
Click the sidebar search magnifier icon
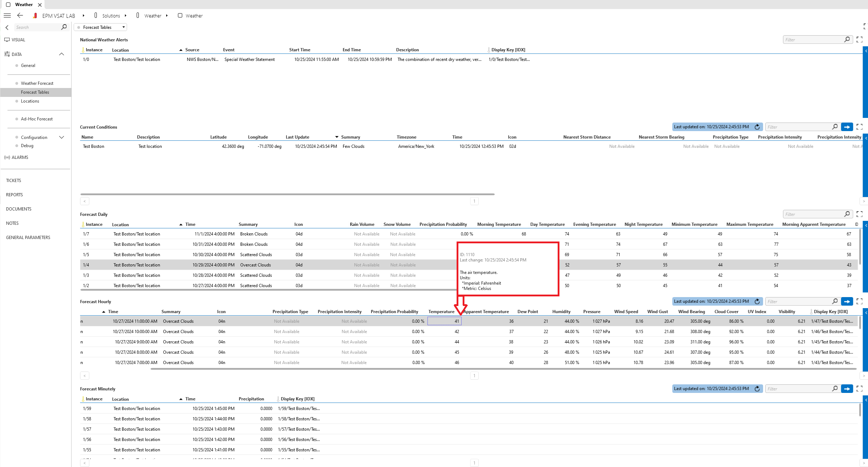click(x=64, y=27)
